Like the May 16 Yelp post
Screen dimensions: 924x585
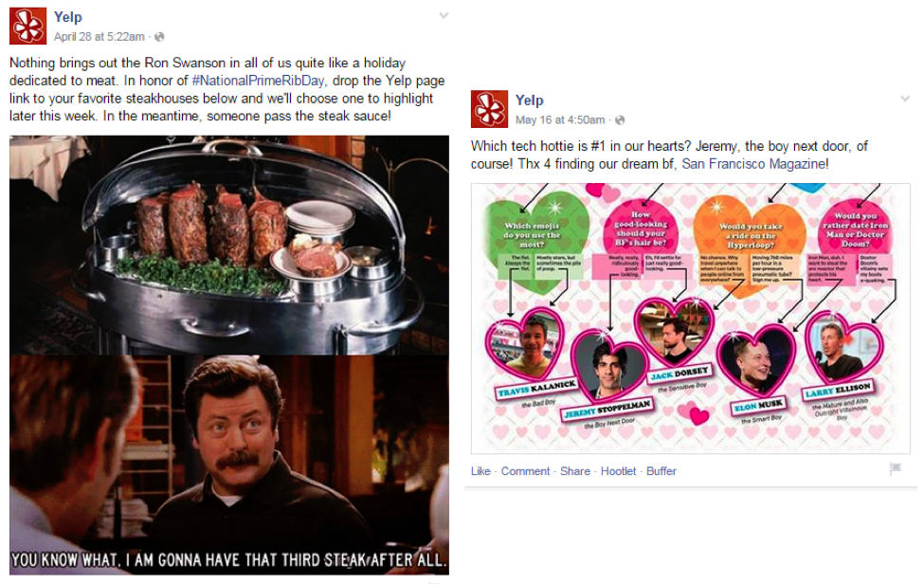[x=480, y=471]
